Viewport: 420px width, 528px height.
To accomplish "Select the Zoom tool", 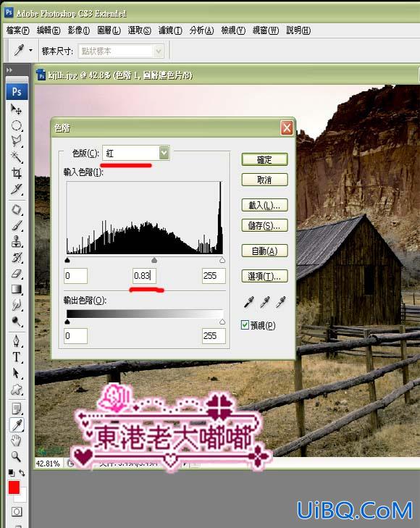I will click(x=16, y=456).
